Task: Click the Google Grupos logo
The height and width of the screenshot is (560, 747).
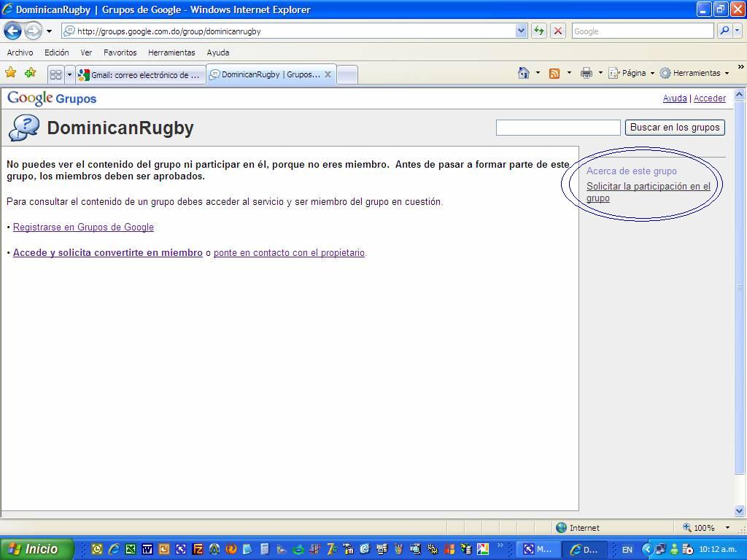Action: point(52,98)
